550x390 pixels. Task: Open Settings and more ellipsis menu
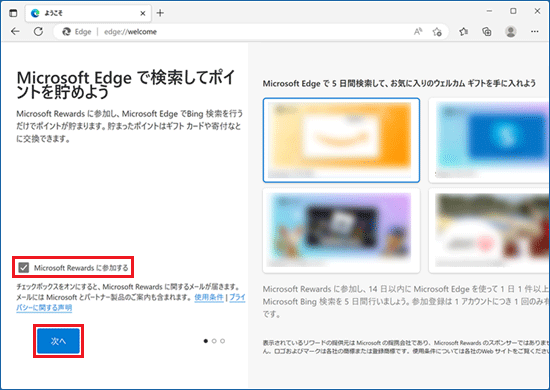pos(535,32)
